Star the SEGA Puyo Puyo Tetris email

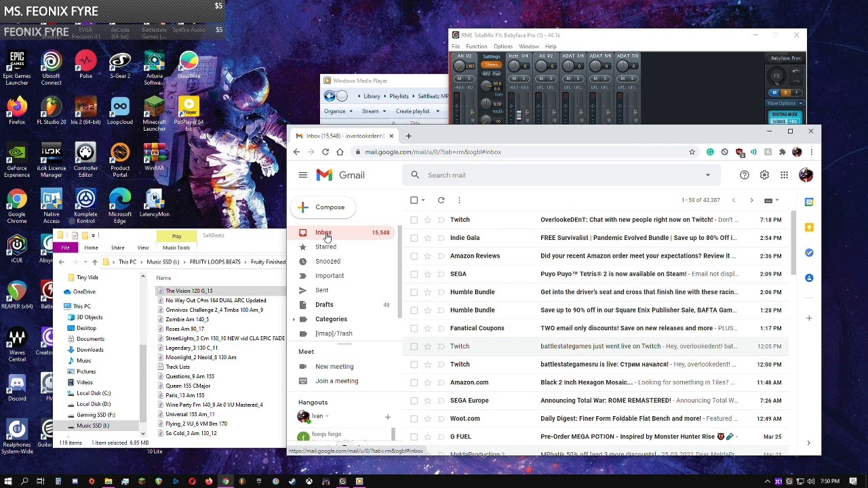(427, 274)
